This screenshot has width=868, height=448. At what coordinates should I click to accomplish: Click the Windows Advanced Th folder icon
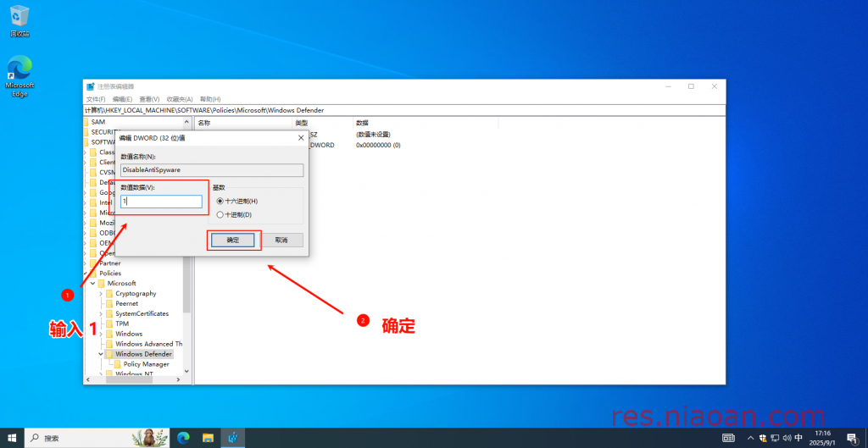pos(109,344)
